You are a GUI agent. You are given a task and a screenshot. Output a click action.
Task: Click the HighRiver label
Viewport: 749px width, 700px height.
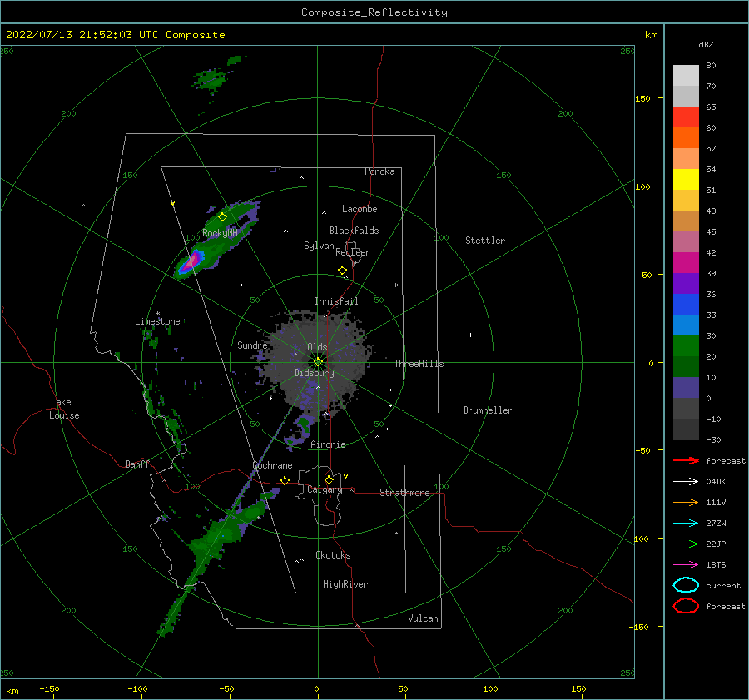pos(345,584)
